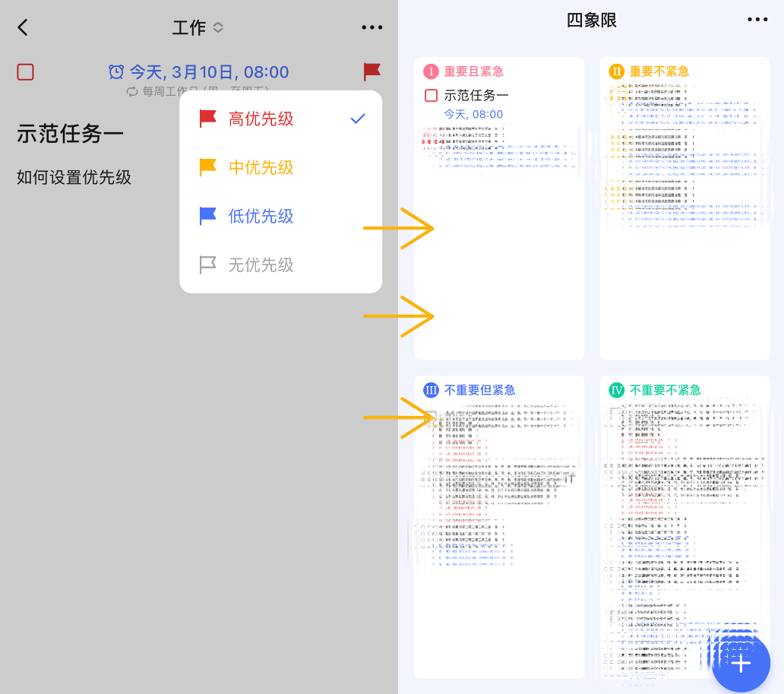Click the red I badge in quadrant header
Screen dimensions: 784x694
pos(431,71)
